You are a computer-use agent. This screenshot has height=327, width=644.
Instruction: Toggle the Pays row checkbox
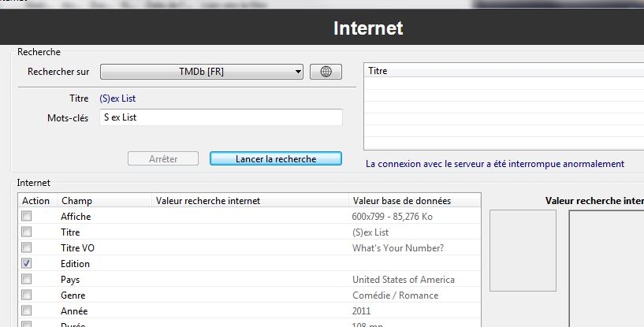[27, 280]
